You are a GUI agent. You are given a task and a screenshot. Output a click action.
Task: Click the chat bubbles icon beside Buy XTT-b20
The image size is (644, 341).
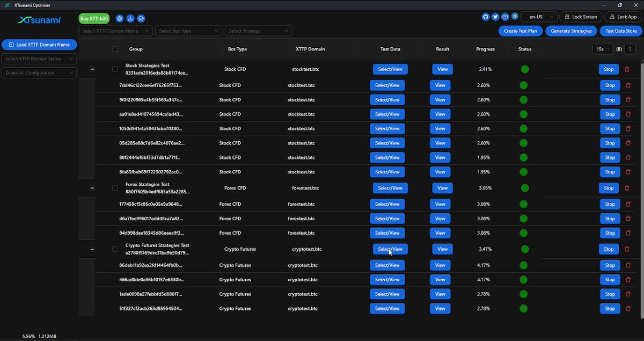(x=141, y=18)
